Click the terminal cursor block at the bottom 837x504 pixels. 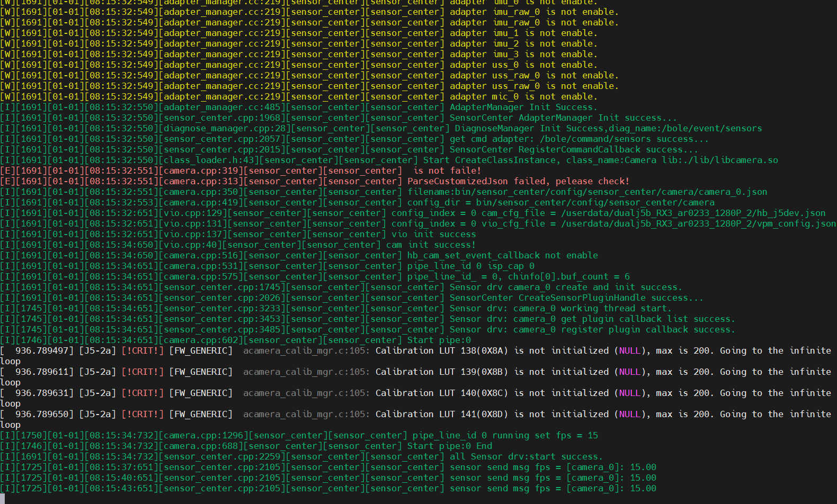click(3, 499)
